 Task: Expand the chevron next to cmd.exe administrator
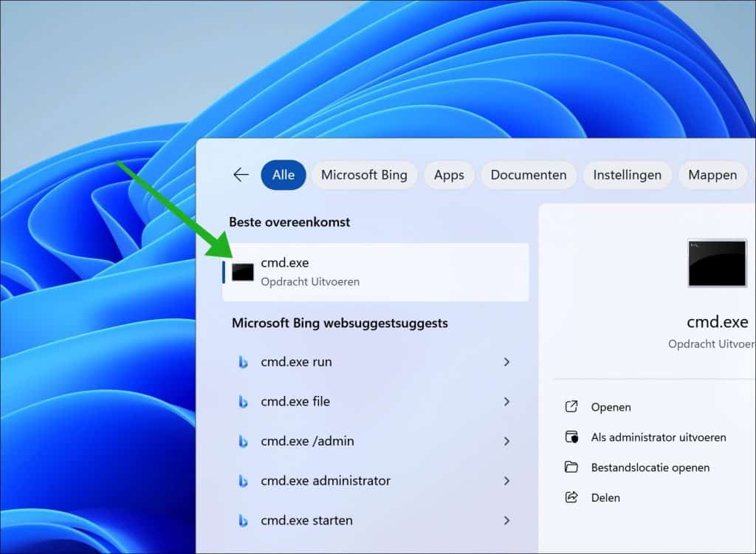coord(506,481)
